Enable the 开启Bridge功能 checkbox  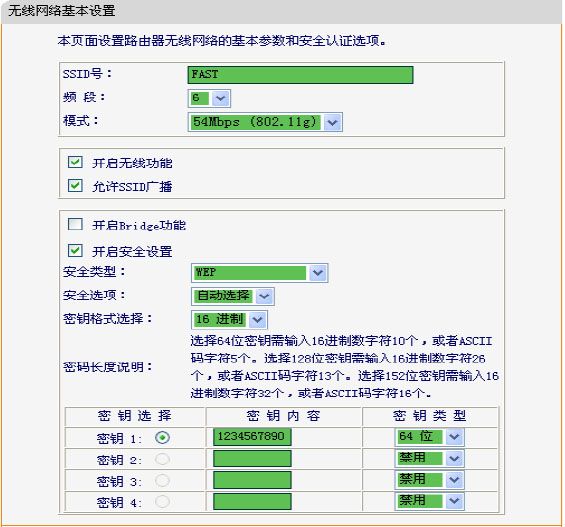pyautogui.click(x=75, y=224)
